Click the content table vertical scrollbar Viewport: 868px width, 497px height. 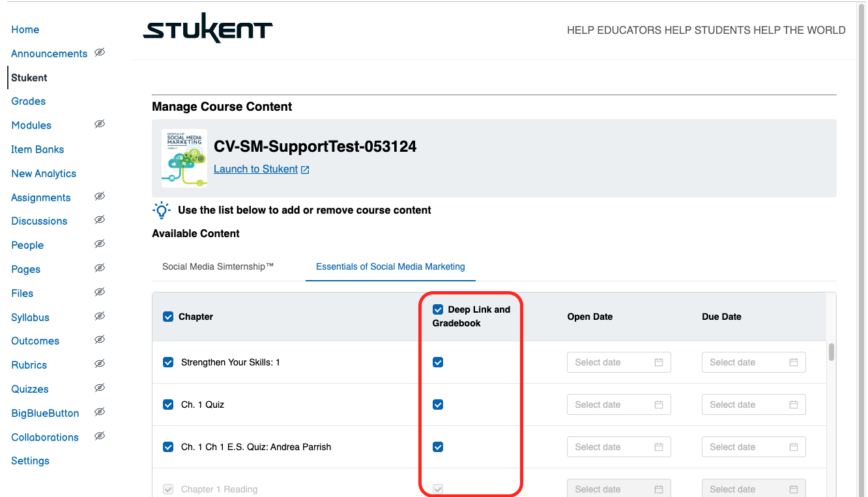(832, 352)
